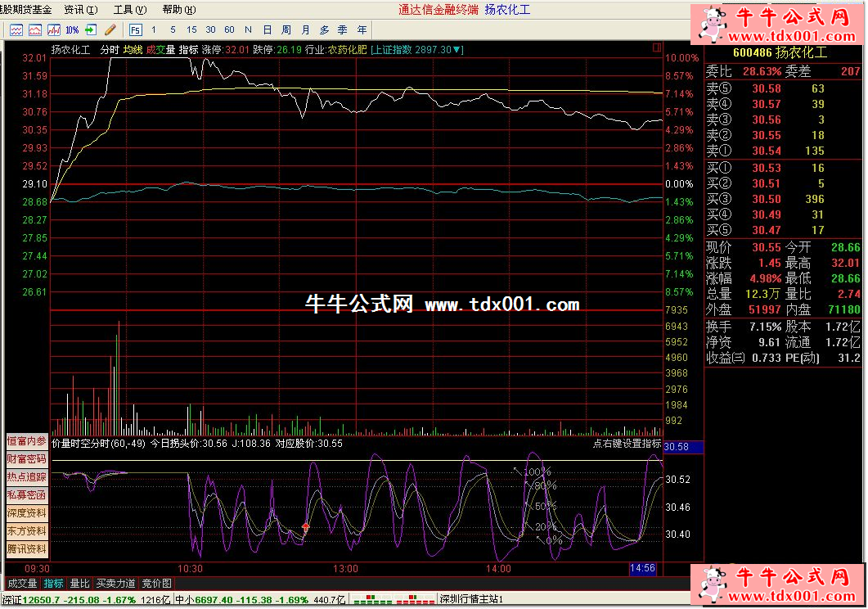Image resolution: width=868 pixels, height=609 pixels.
Task: Open multi-period view (多)
Action: pos(325,30)
